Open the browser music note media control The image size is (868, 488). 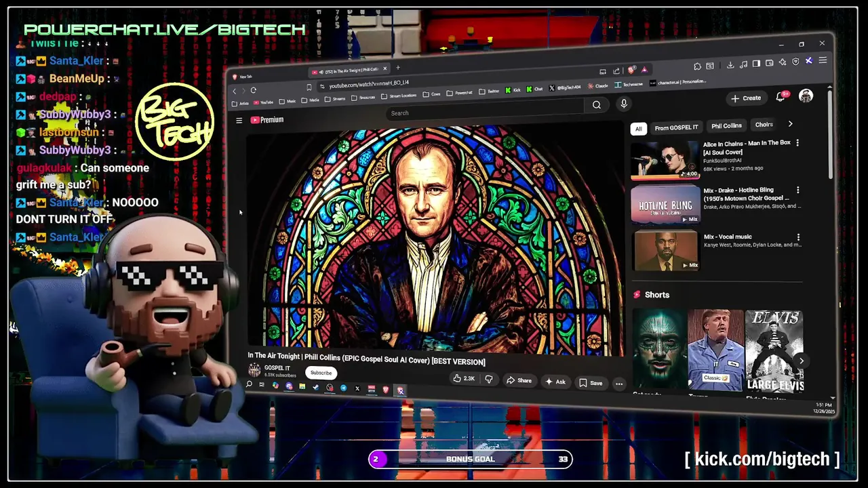[743, 64]
